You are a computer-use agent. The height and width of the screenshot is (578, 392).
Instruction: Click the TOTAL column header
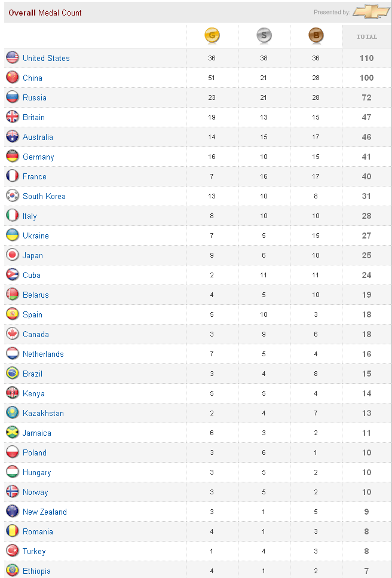(366, 36)
